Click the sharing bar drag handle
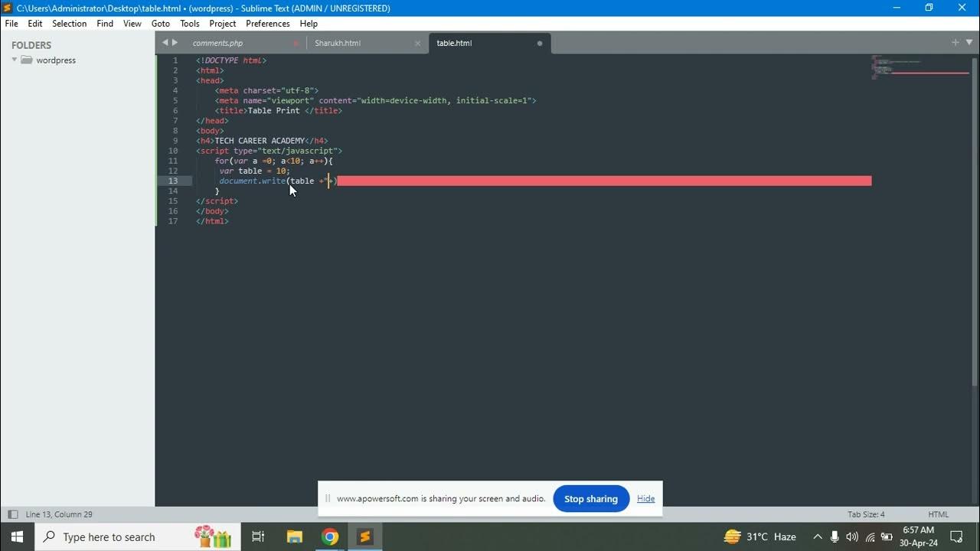Screen dimensions: 980x551 328,499
